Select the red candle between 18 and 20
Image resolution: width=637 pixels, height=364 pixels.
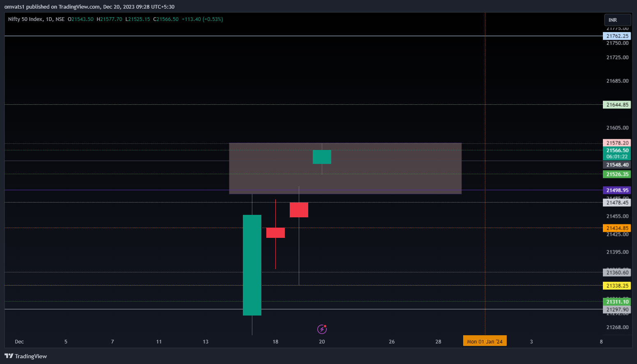(x=299, y=210)
